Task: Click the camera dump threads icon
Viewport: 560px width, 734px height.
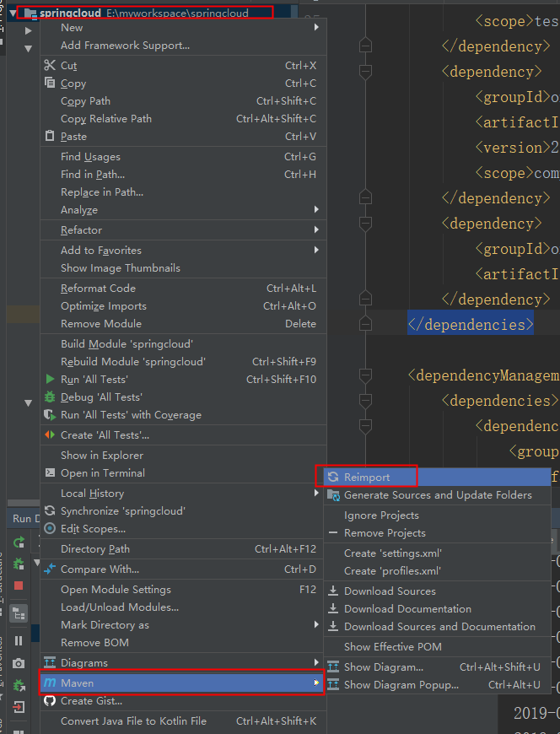Action: coord(19,663)
